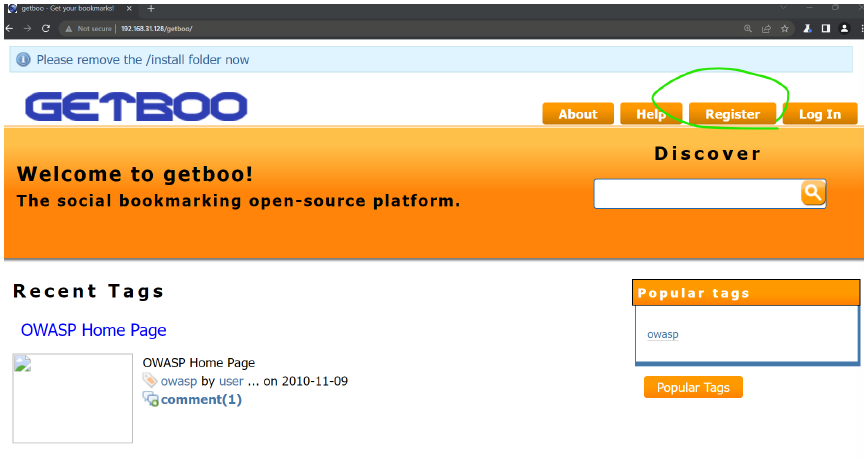868x464 pixels.
Task: Select the getboo browser tab
Action: pos(70,8)
